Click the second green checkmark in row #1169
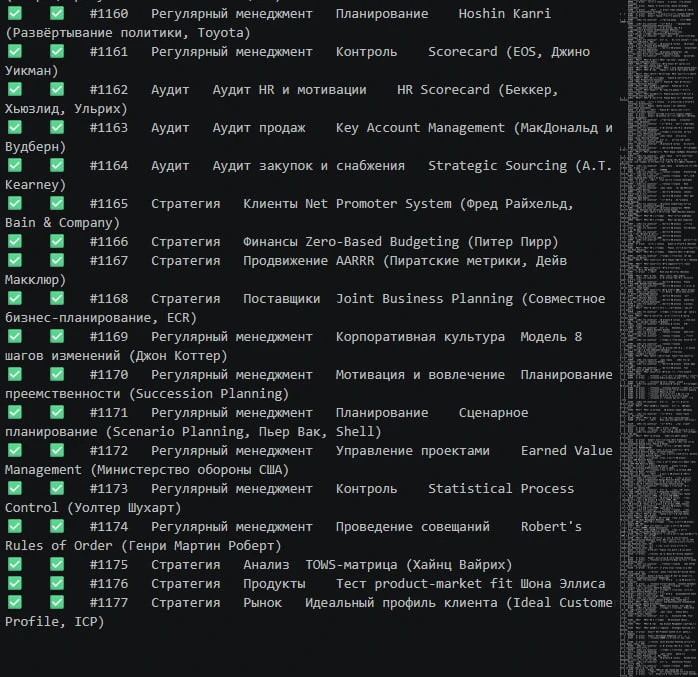 57,336
